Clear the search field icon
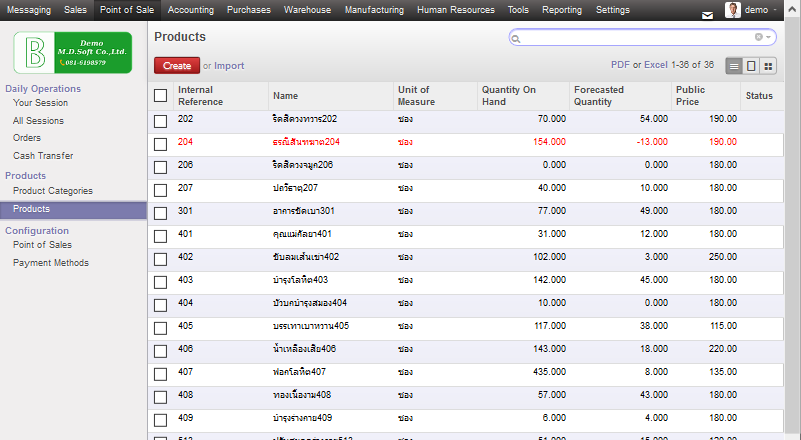Image resolution: width=801 pixels, height=440 pixels. click(759, 37)
